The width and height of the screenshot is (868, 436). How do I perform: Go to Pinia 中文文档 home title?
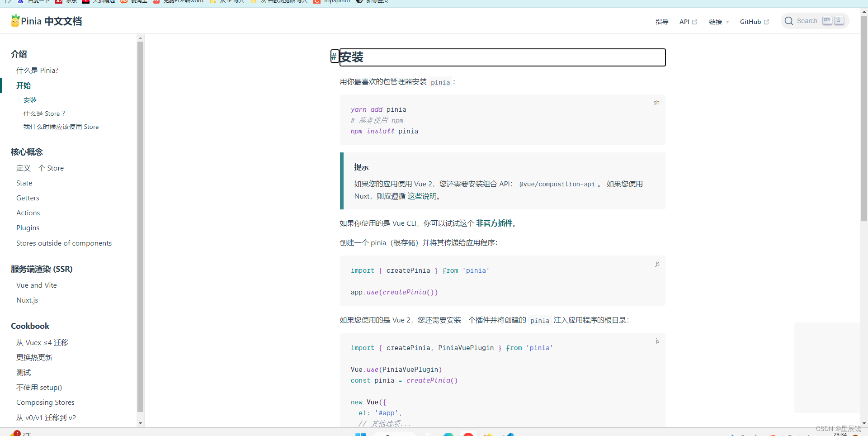[x=52, y=21]
